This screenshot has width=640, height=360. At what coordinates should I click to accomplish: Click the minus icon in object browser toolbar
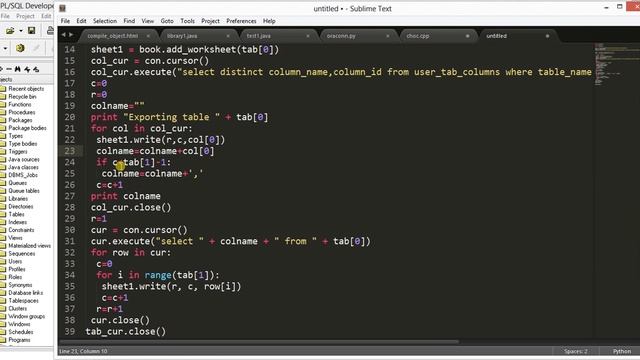click(x=9, y=69)
